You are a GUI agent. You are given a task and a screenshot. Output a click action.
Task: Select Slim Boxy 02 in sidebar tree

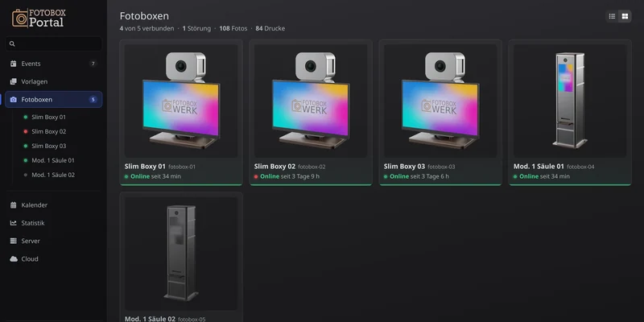tap(48, 131)
